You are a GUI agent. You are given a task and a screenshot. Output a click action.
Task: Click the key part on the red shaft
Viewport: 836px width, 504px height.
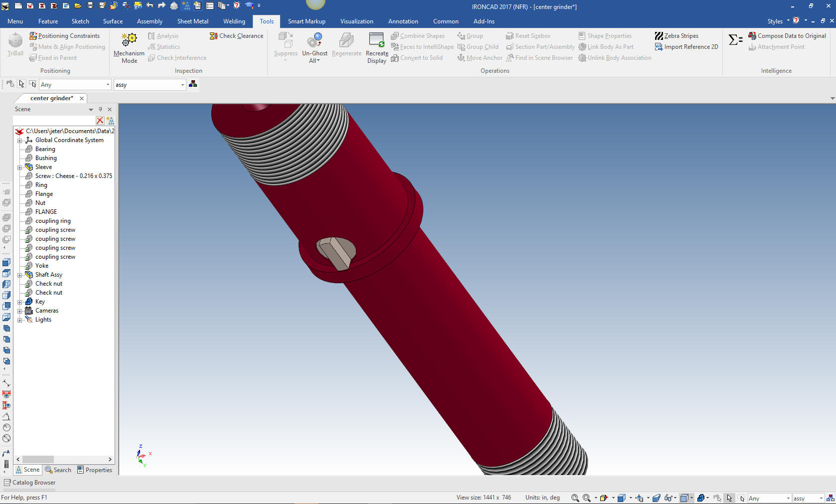tap(335, 253)
